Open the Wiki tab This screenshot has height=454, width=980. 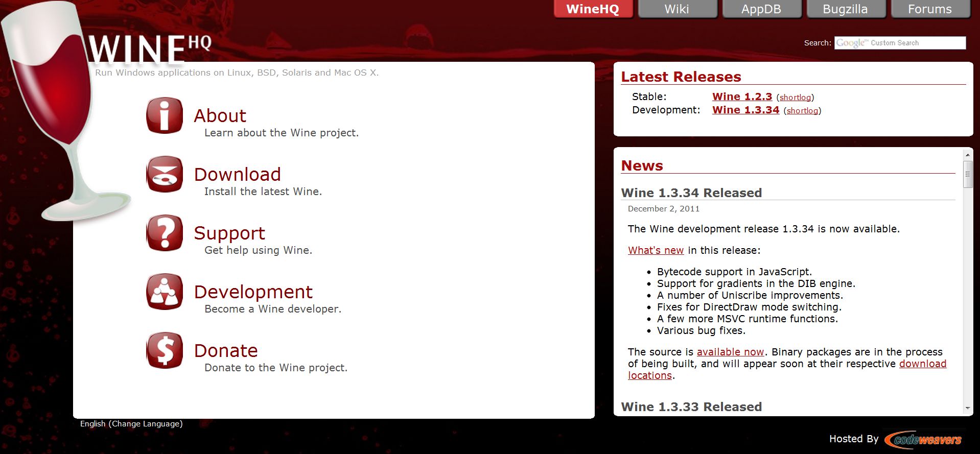(x=677, y=9)
